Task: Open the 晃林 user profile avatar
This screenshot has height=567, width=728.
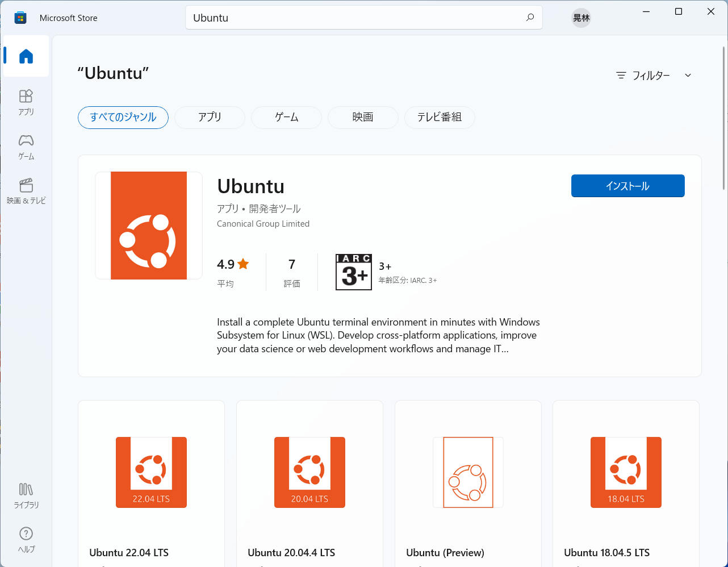Action: [581, 18]
